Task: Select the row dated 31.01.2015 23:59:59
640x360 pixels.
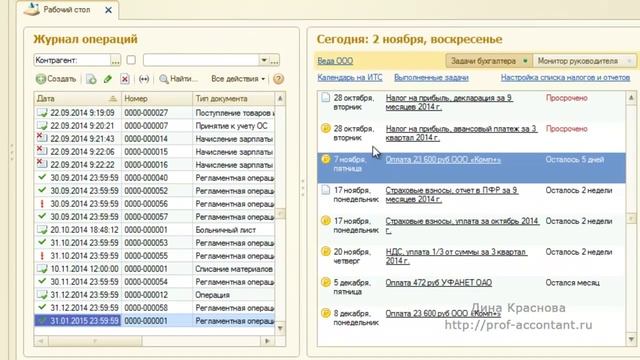Action: 154,321
